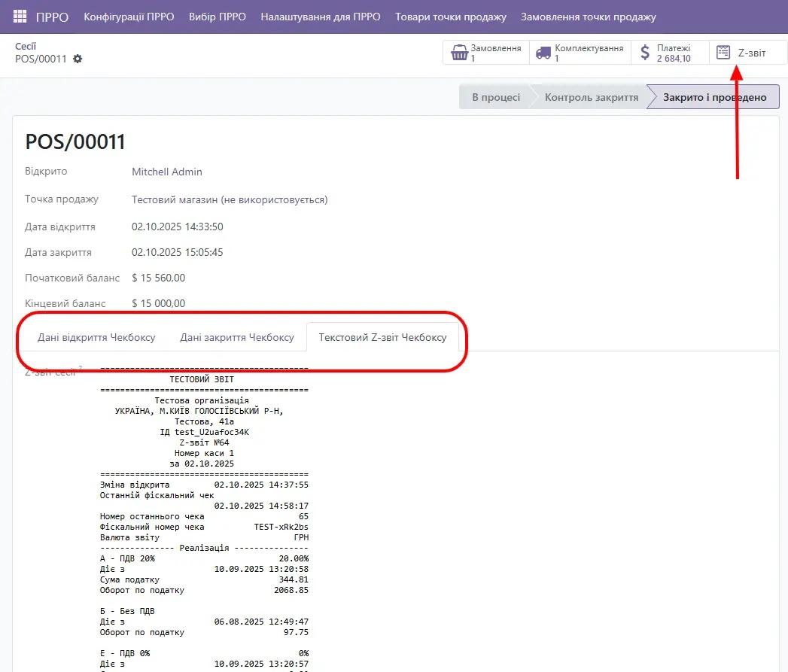Viewport: 788px width, 672px height.
Task: Open the Z-звіт report icon
Action: pos(723,53)
